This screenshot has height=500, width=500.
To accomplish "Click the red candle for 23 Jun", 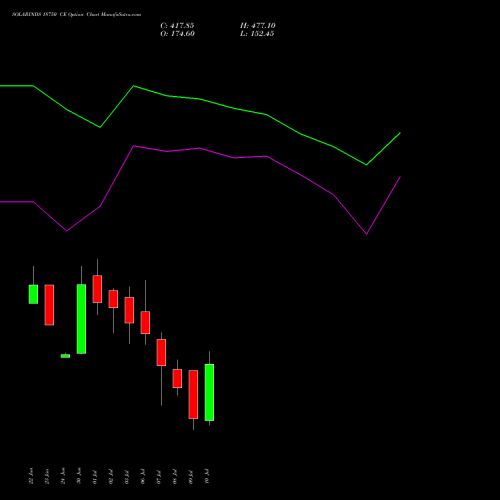I will [x=49, y=305].
